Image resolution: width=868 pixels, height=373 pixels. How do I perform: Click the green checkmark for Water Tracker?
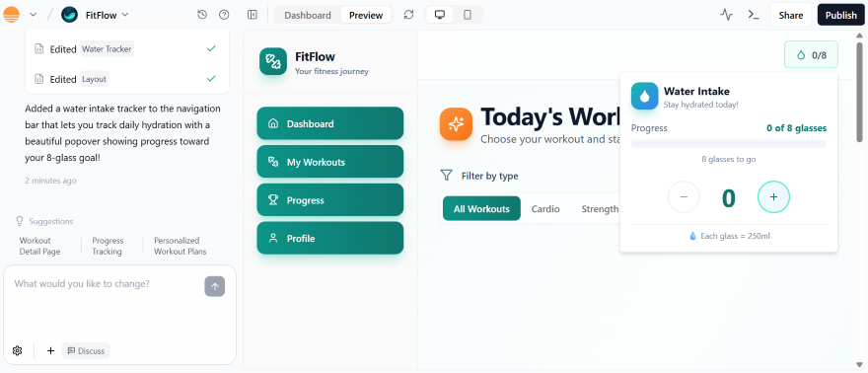[211, 48]
